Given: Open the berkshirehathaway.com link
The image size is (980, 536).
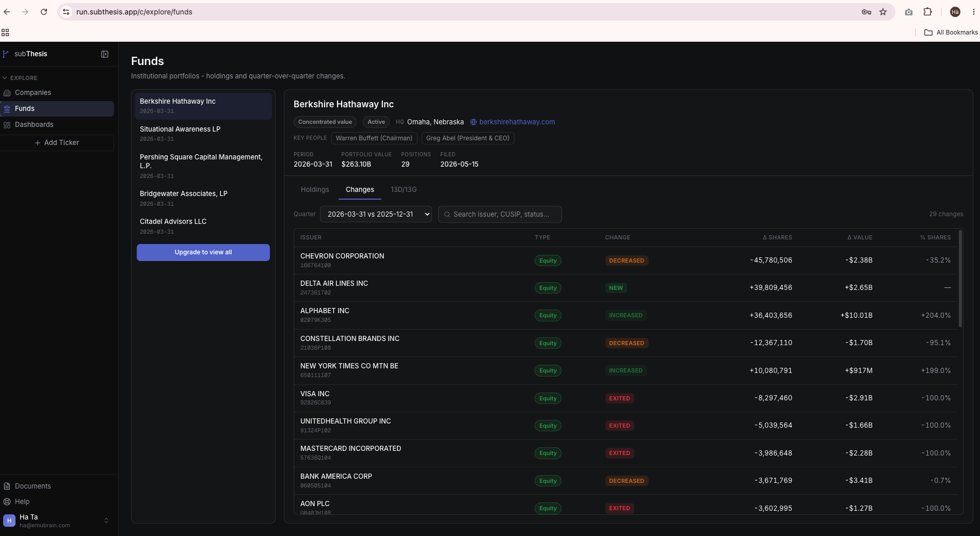Looking at the screenshot, I should pos(517,122).
